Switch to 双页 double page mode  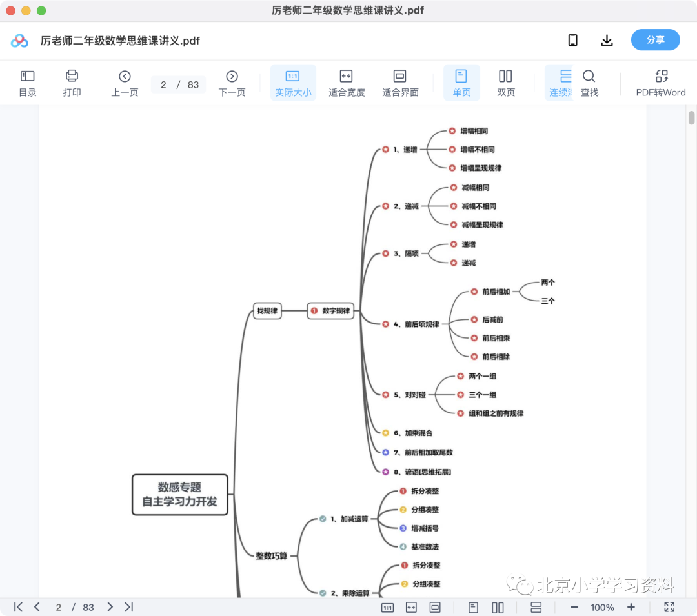pos(505,83)
